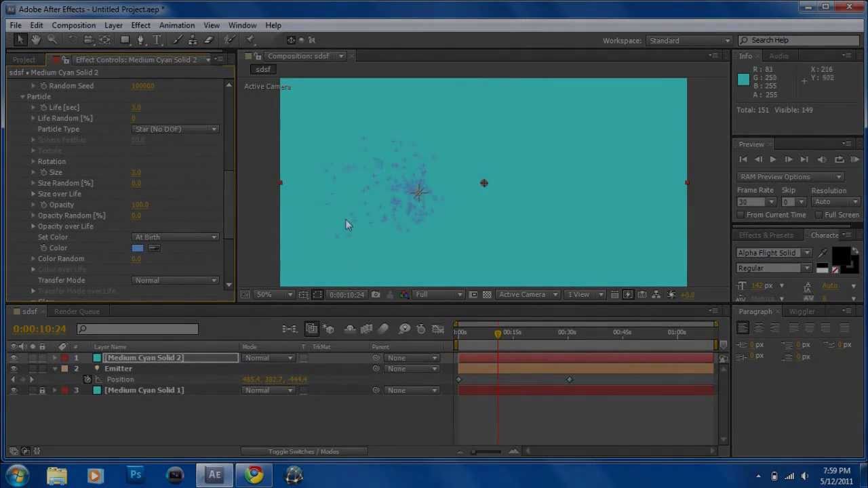
Task: Click the Play button in Preview panel
Action: pos(773,160)
